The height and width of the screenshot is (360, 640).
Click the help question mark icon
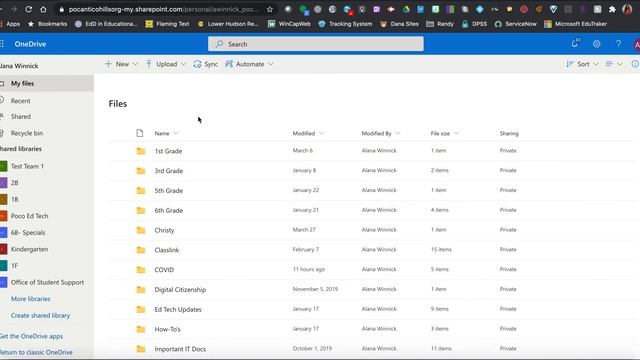click(618, 44)
